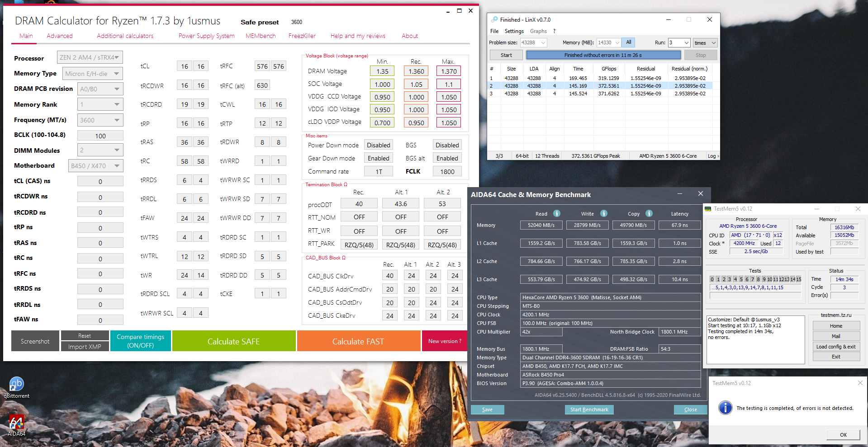The width and height of the screenshot is (868, 447).
Task: Expand the Motherboard dropdown
Action: 95,166
